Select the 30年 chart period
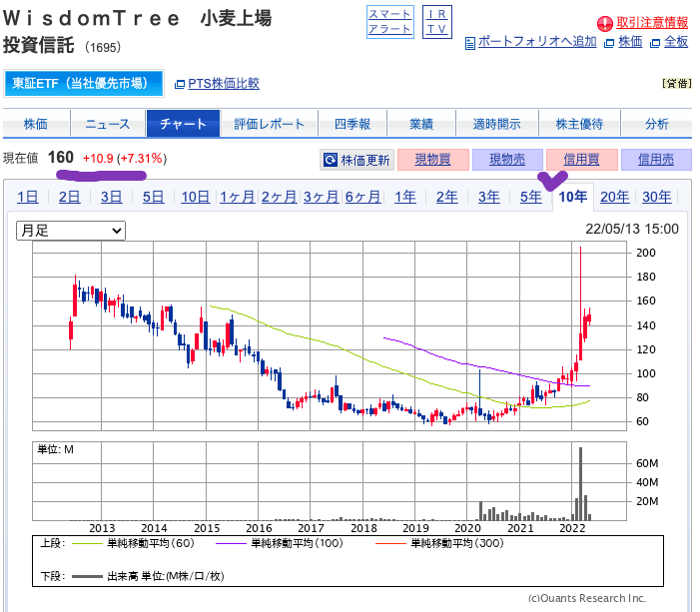 [657, 197]
